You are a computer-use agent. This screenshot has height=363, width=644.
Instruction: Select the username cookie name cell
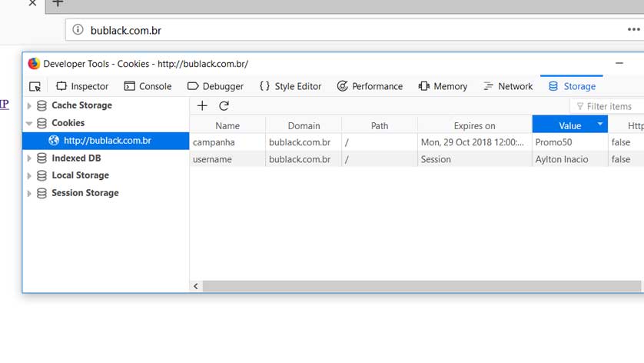pyautogui.click(x=227, y=159)
